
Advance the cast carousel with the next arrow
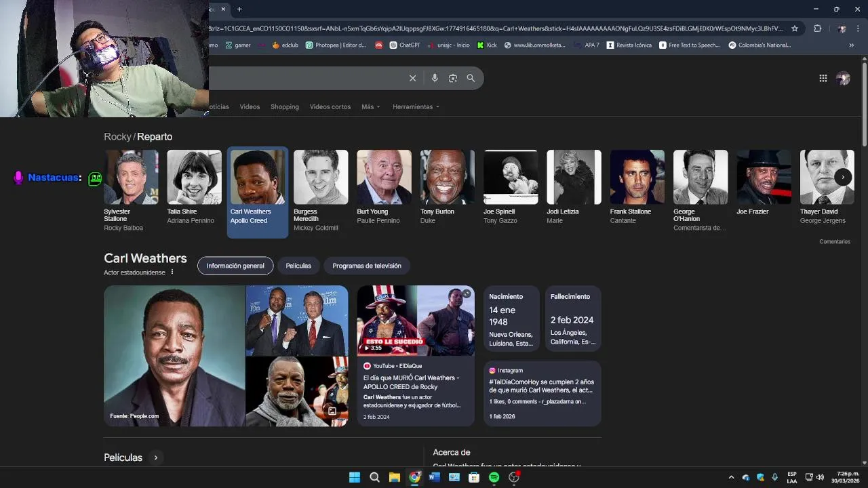click(843, 177)
